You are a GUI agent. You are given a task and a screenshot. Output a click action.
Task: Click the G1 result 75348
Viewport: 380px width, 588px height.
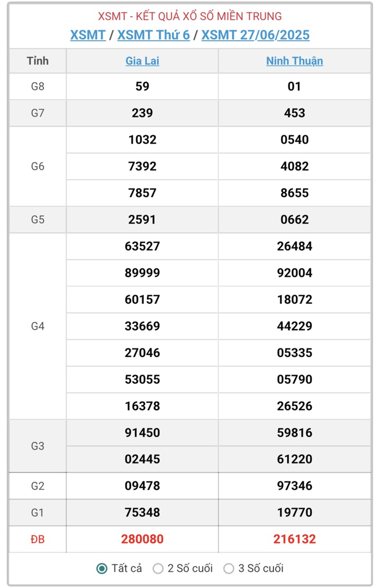(143, 512)
